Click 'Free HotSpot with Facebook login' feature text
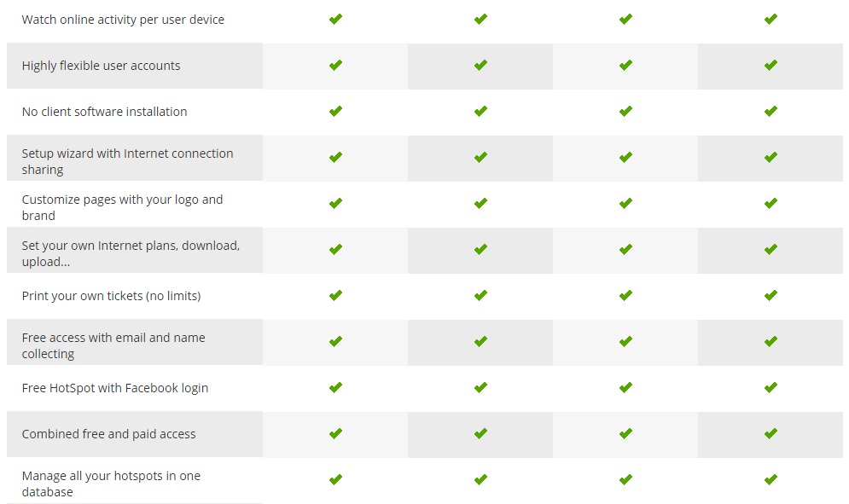 point(115,388)
